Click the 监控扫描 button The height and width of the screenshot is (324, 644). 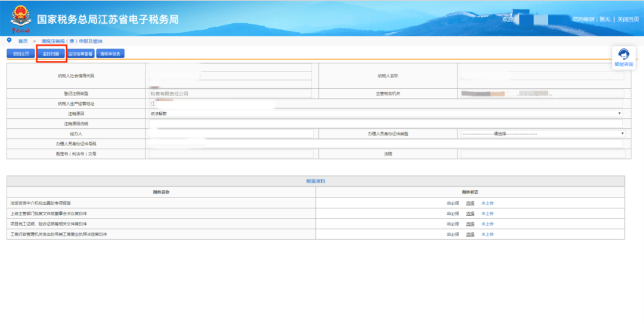tap(51, 54)
